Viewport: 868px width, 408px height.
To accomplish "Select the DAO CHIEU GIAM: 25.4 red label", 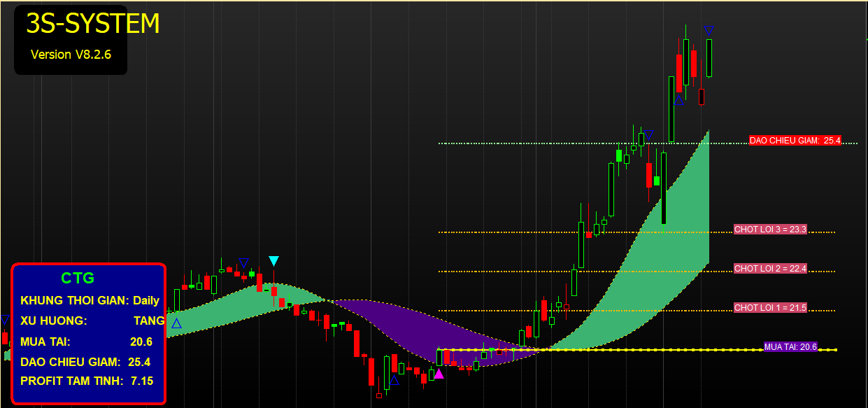I will 795,141.
